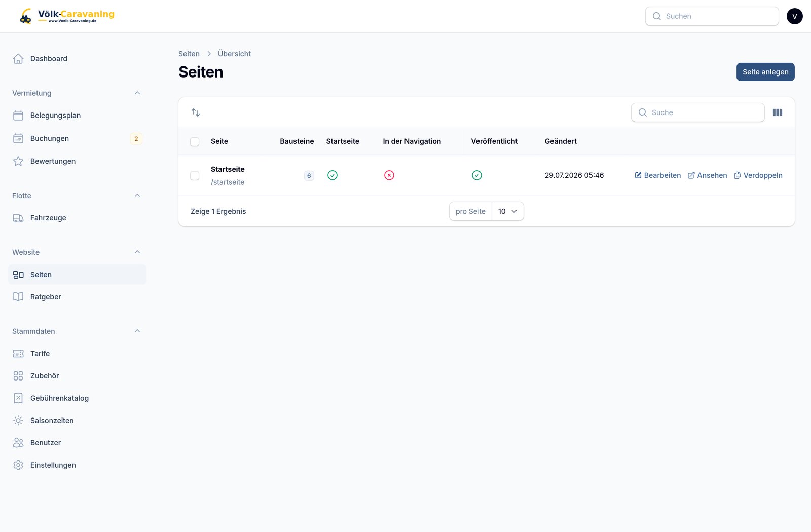Open the user avatar menu V
The height and width of the screenshot is (532, 811).
pyautogui.click(x=795, y=16)
